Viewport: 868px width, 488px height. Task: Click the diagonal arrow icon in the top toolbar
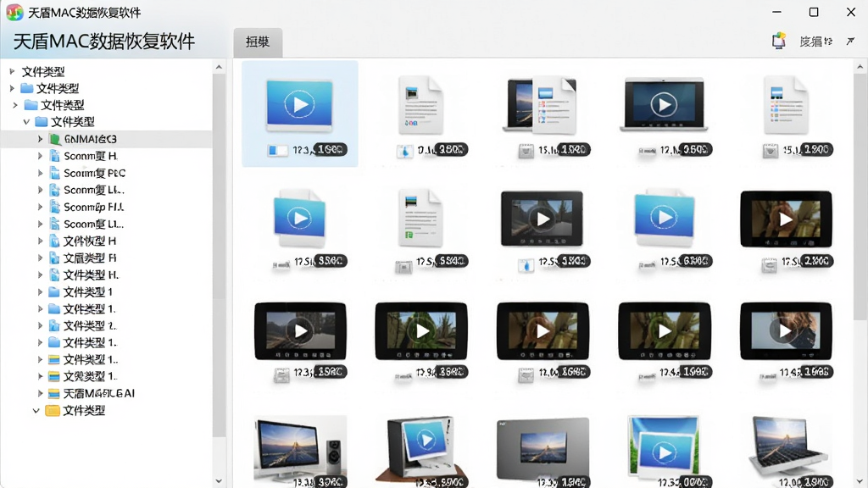[851, 41]
